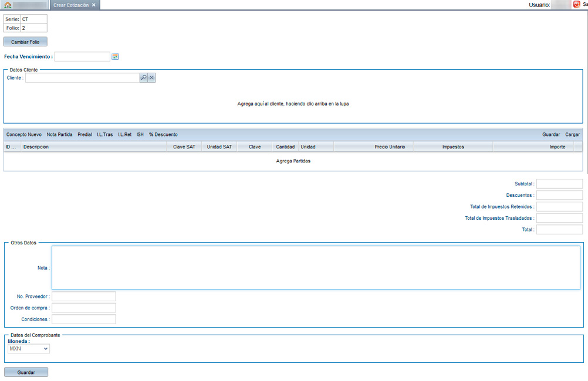Switch to the Crear Cotización tab
588x381 pixels.
[x=71, y=5]
